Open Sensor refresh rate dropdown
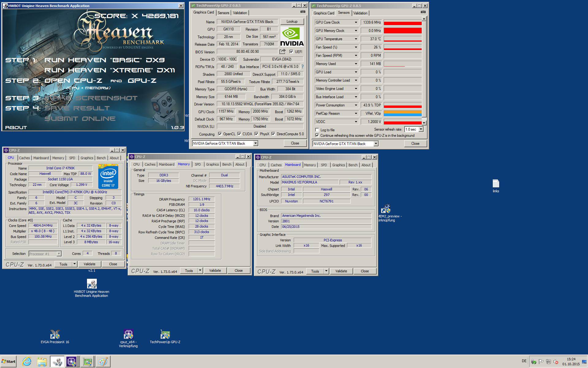The width and height of the screenshot is (588, 368). [421, 129]
